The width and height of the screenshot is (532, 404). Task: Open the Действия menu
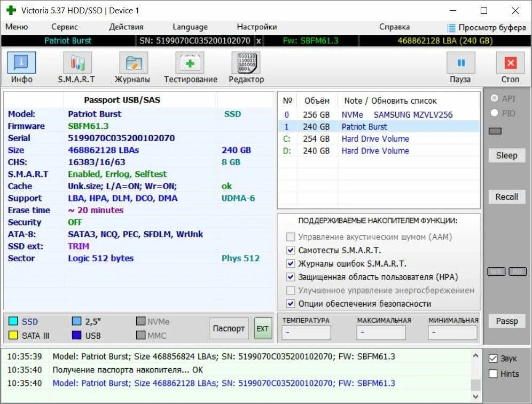pos(126,27)
